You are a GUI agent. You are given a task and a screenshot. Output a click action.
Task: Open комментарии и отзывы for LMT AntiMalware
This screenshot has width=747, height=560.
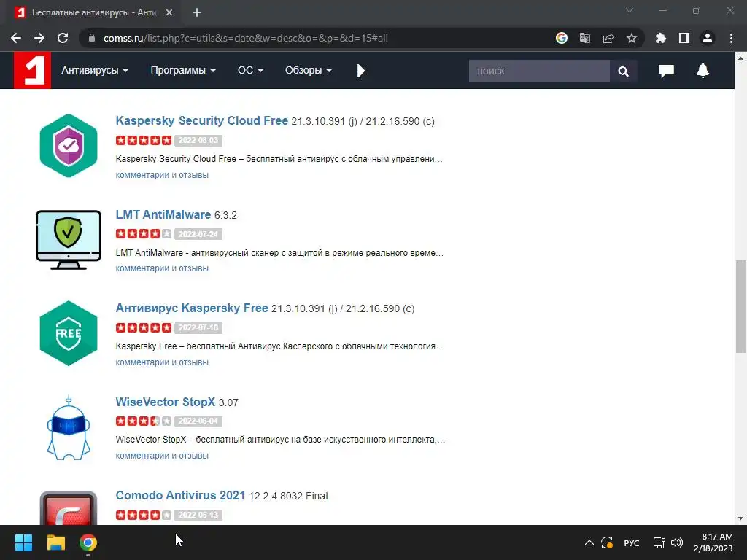(x=162, y=268)
